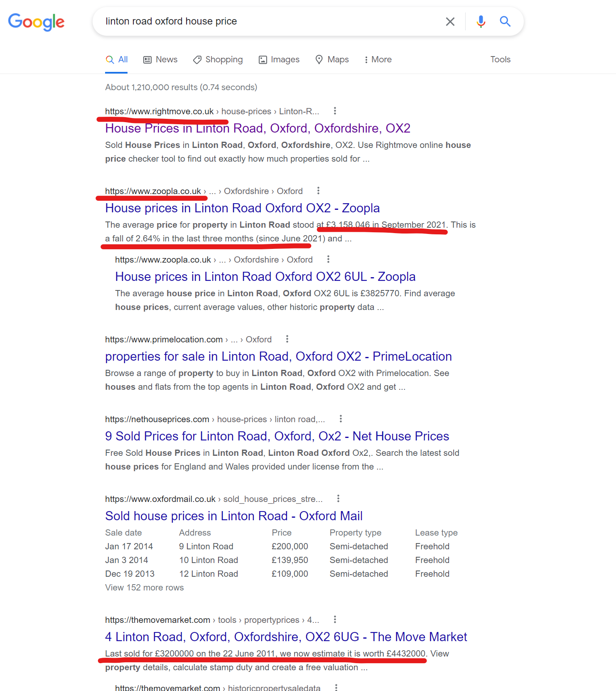Open options menu for the Oxford Mail result
Viewport: 616px width, 691px height.
click(x=338, y=499)
